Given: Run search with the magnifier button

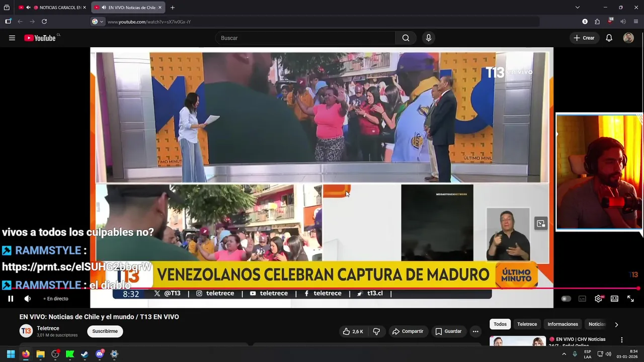Looking at the screenshot, I should click(x=406, y=38).
